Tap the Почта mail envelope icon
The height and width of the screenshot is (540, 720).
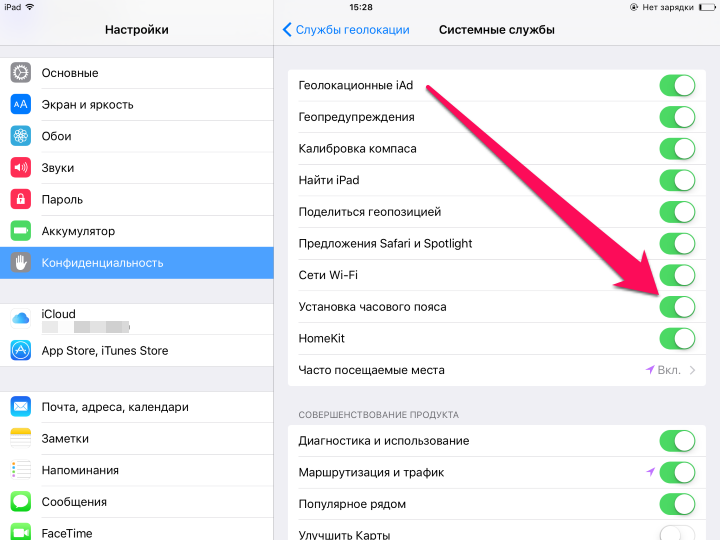click(21, 406)
